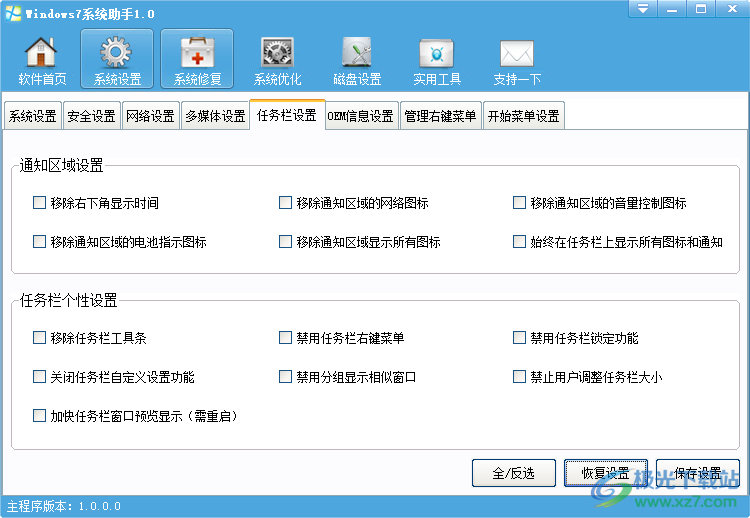Click the 全/反选 button
750x518 pixels.
tap(514, 473)
